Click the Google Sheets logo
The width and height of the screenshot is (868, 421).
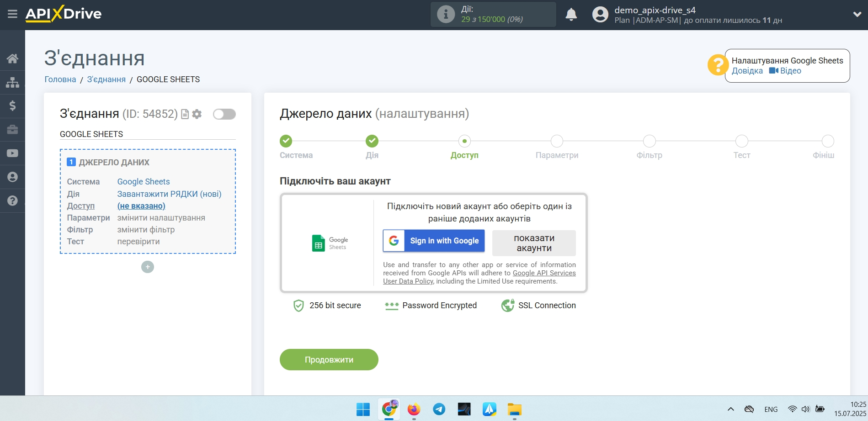click(330, 243)
